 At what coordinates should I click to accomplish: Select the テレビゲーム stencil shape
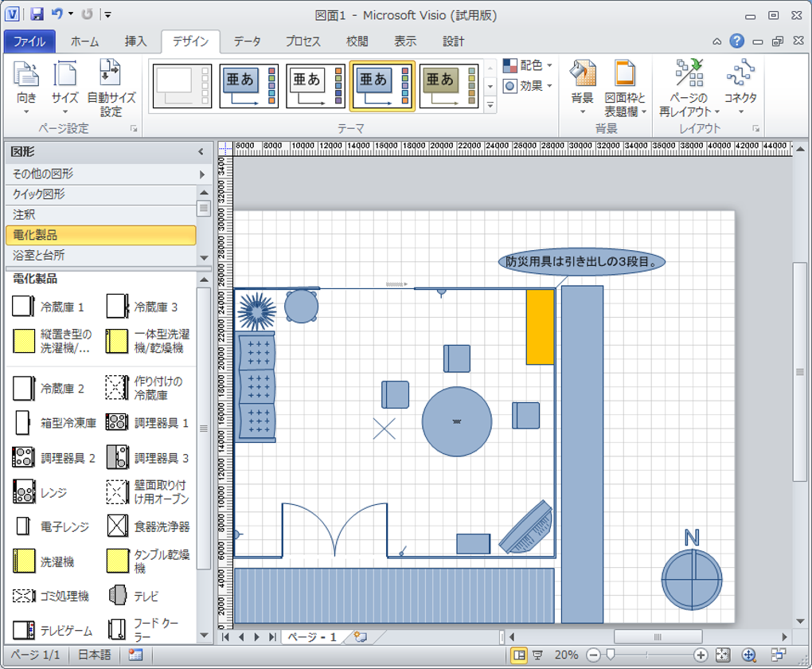coord(53,630)
